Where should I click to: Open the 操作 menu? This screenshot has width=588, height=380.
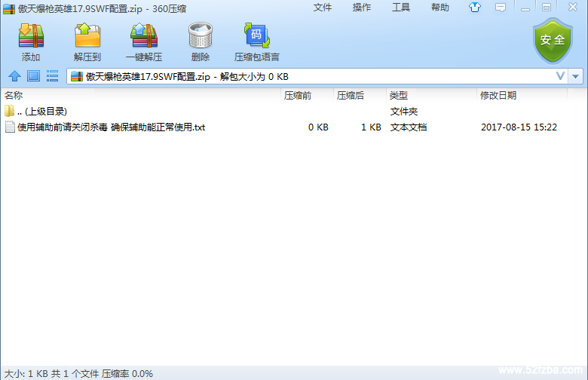[362, 8]
